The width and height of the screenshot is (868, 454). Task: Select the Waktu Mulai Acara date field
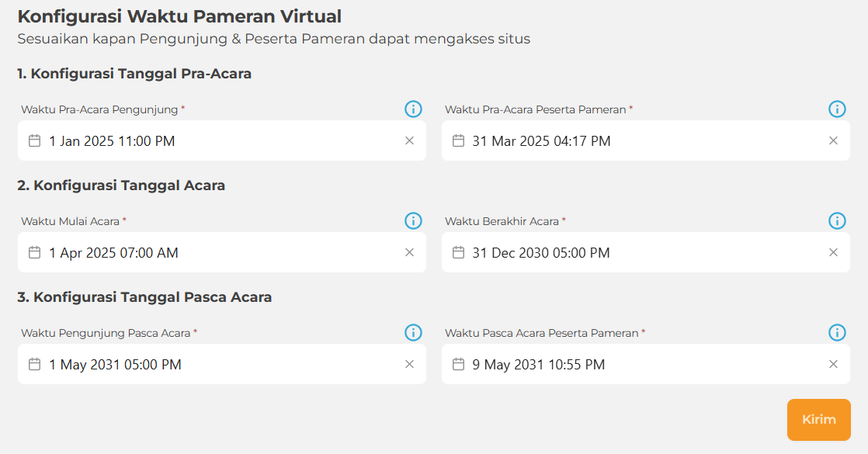[x=217, y=252]
